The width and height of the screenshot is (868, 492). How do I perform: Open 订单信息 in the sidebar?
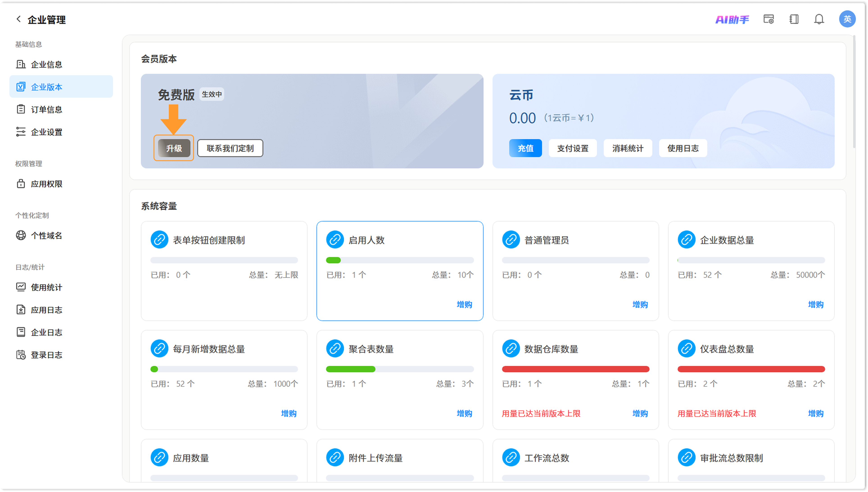tap(61, 109)
